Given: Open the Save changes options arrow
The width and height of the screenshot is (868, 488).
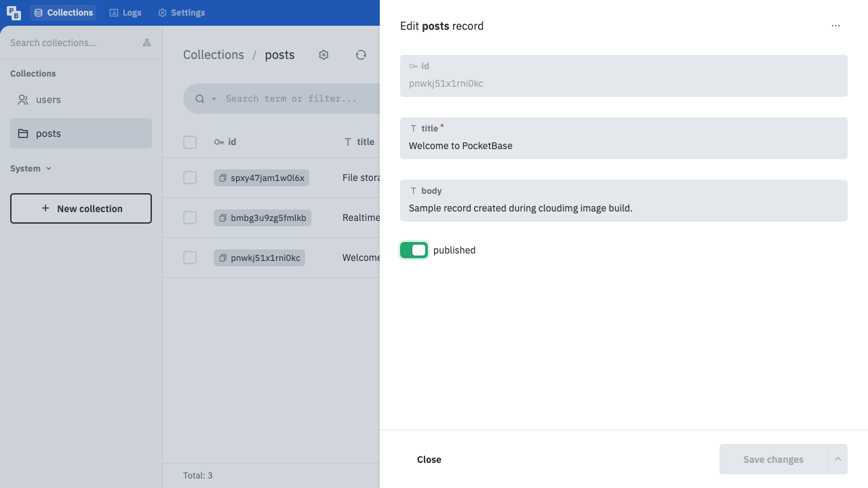Looking at the screenshot, I should (838, 460).
